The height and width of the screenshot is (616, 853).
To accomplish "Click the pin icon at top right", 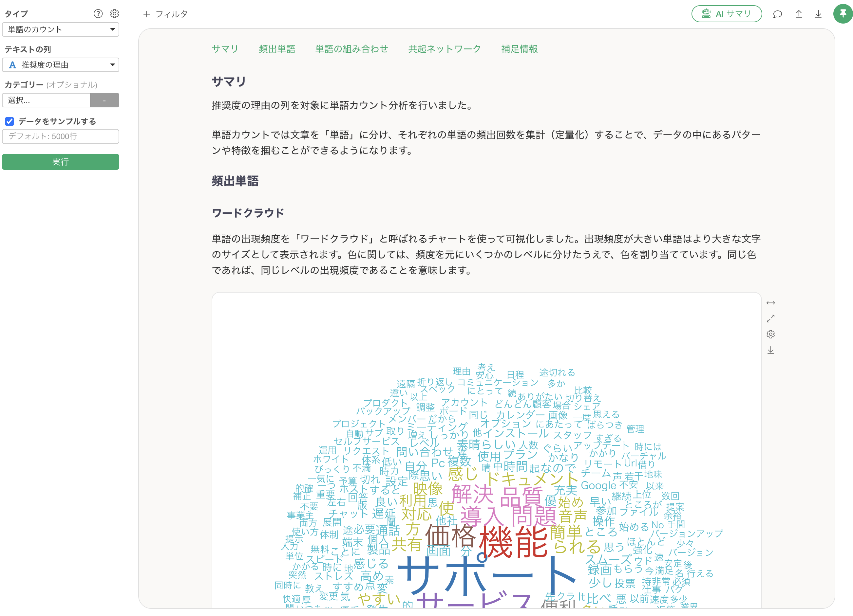I will click(843, 14).
